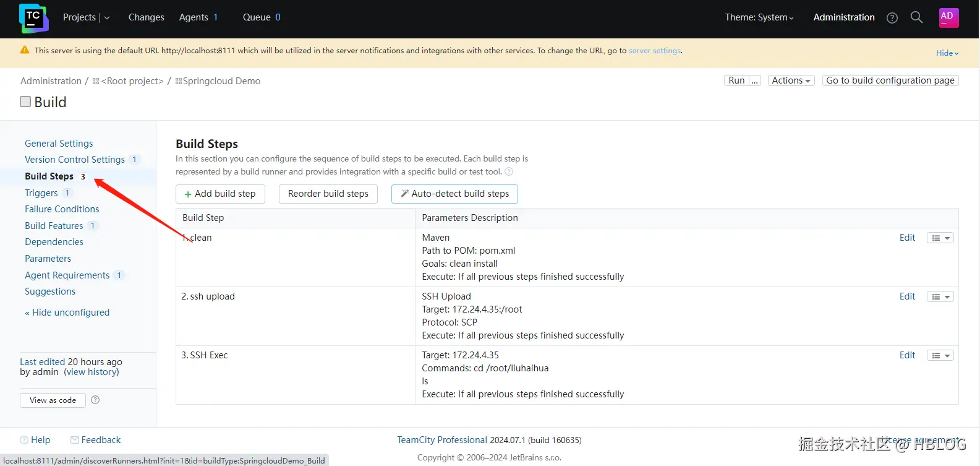
Task: Expand the Projects dropdown arrow
Action: [106, 18]
